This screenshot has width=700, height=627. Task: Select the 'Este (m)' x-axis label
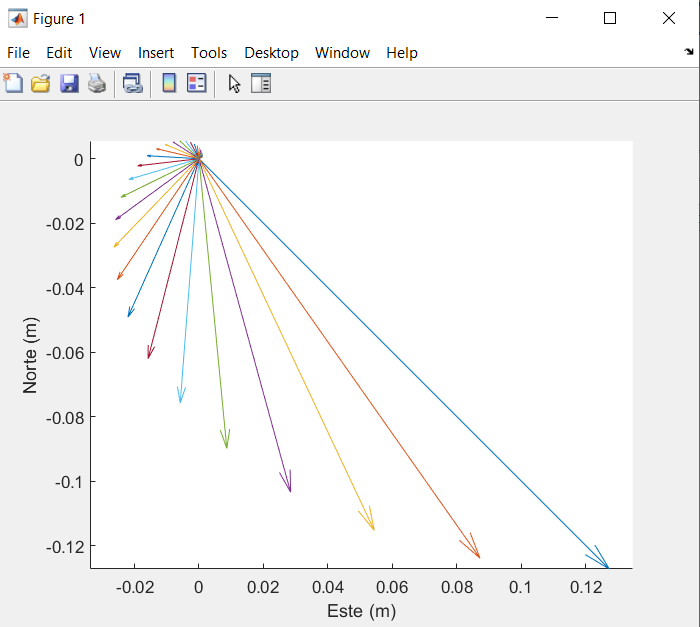click(x=361, y=610)
